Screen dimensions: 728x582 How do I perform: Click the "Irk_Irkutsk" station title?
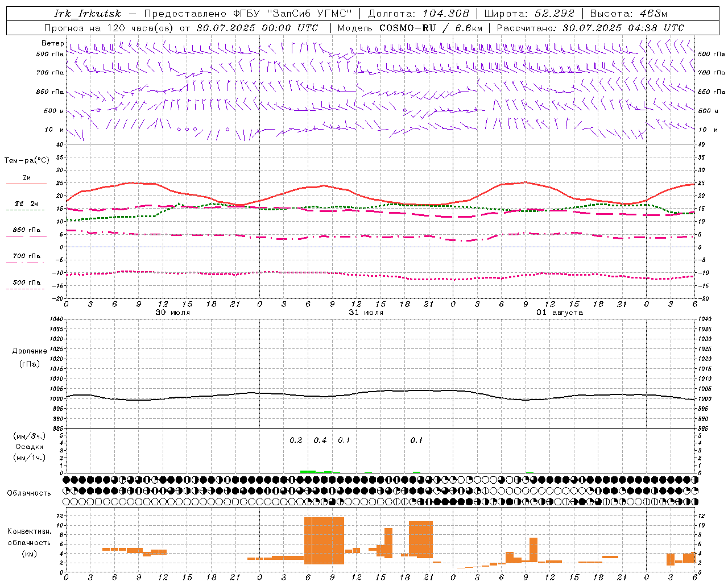point(88,14)
